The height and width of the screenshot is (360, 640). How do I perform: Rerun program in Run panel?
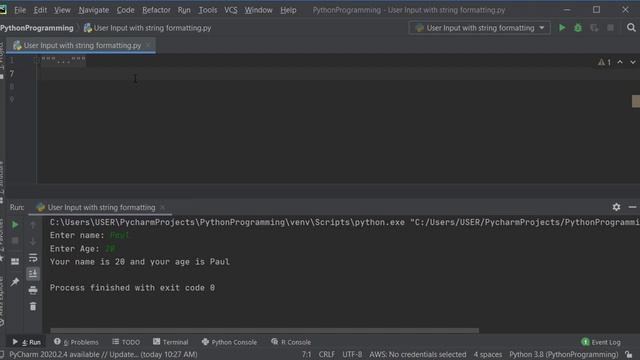point(15,224)
